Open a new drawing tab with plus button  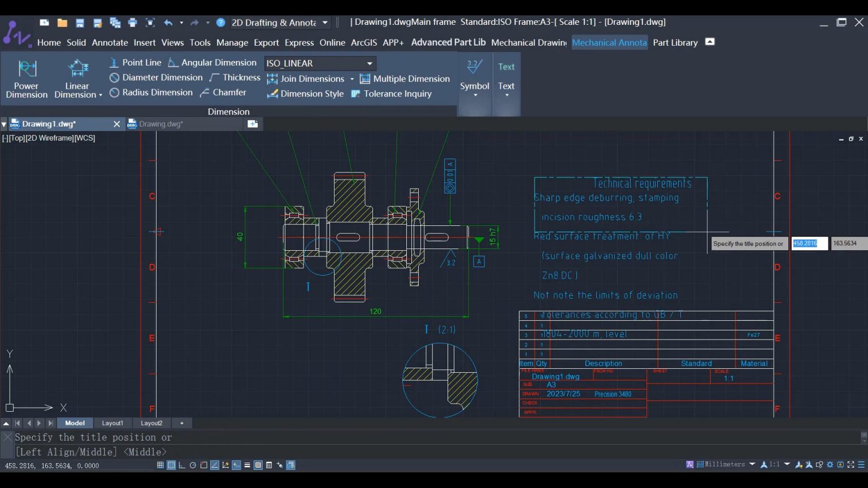[253, 124]
